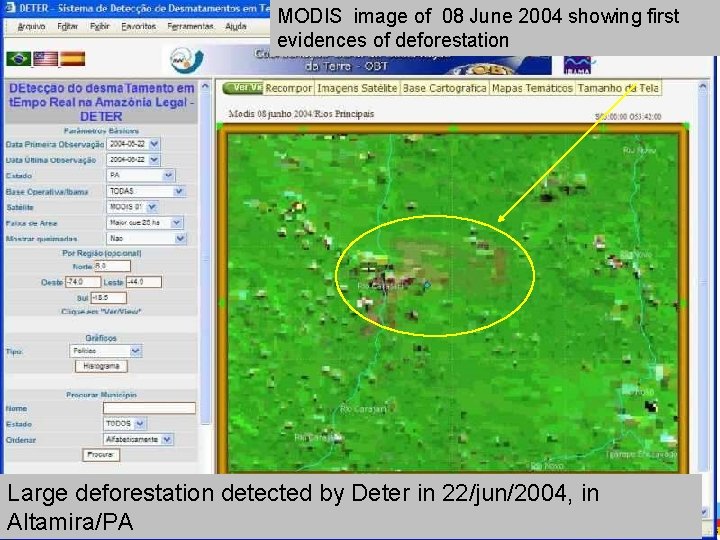Image resolution: width=720 pixels, height=540 pixels.
Task: Open the Gráficos Tipo dropdown
Action: coord(106,351)
